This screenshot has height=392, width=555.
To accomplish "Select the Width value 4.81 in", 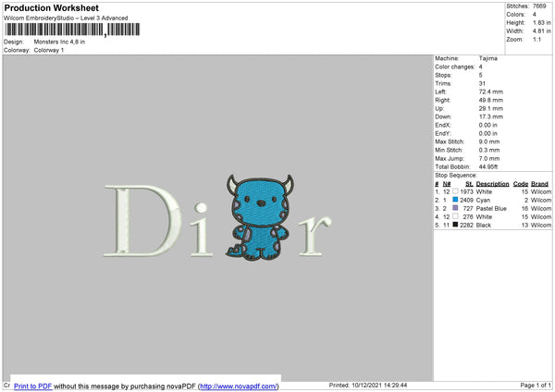I will pos(542,31).
